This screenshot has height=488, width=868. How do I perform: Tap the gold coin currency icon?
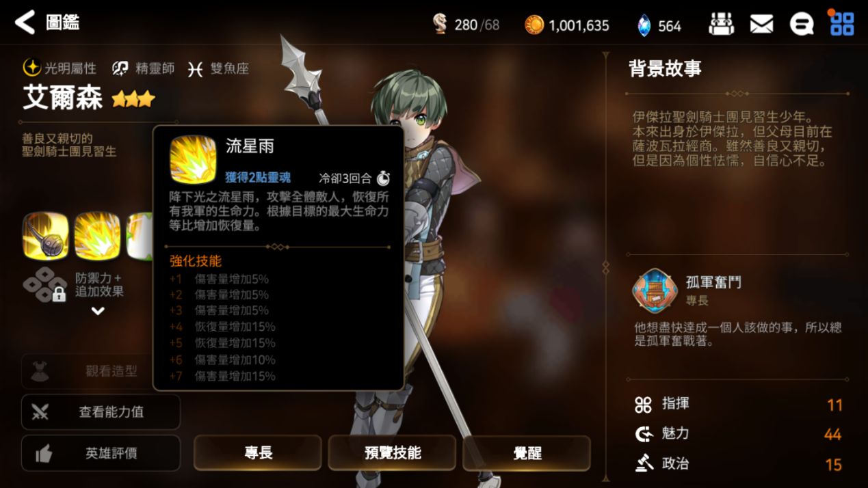534,25
